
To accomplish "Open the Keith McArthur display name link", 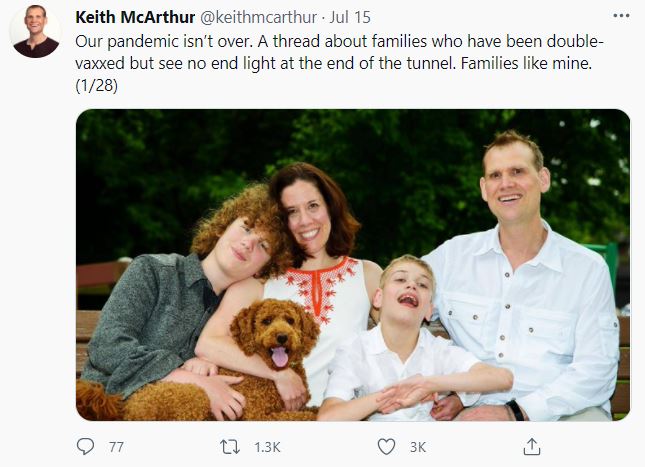I will pyautogui.click(x=137, y=19).
